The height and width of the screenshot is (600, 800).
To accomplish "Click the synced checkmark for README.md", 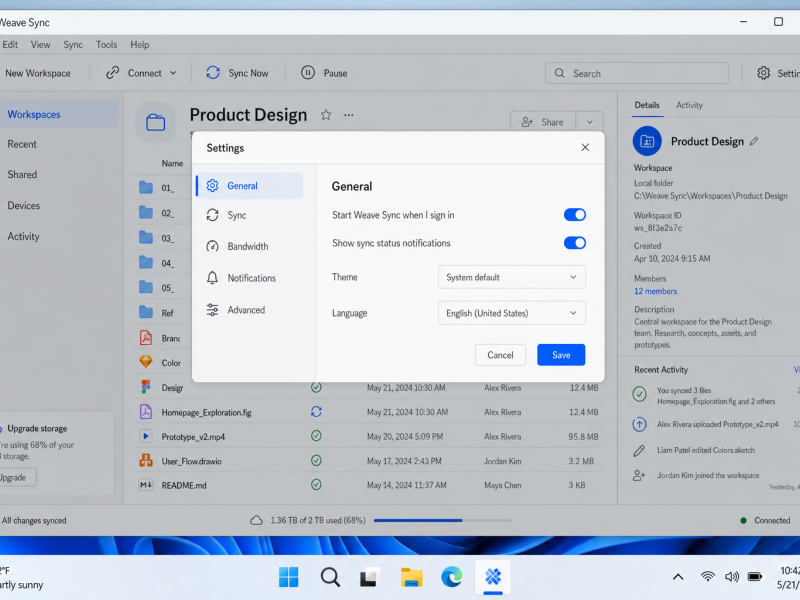I will (x=316, y=485).
